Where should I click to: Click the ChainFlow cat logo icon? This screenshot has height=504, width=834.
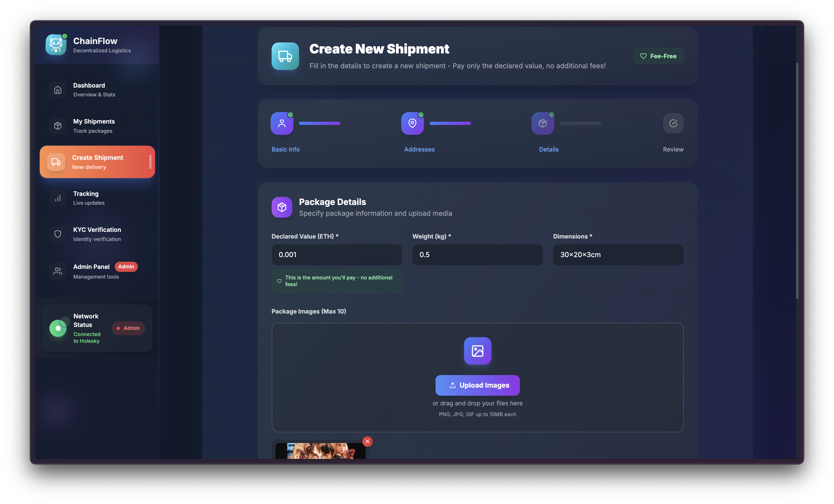click(x=56, y=45)
